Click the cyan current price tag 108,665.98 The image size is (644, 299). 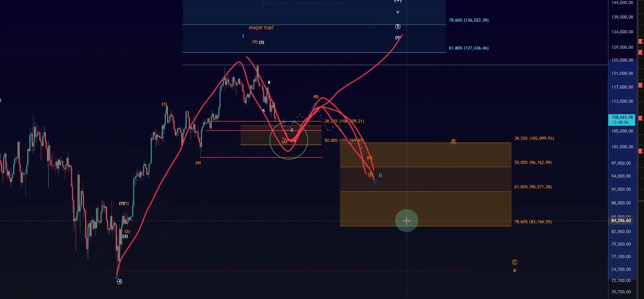tap(622, 119)
